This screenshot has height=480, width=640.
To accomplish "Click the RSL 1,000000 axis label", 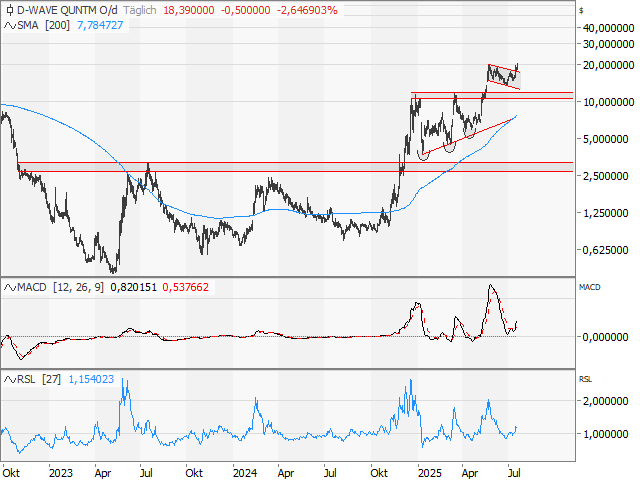I will pyautogui.click(x=605, y=434).
